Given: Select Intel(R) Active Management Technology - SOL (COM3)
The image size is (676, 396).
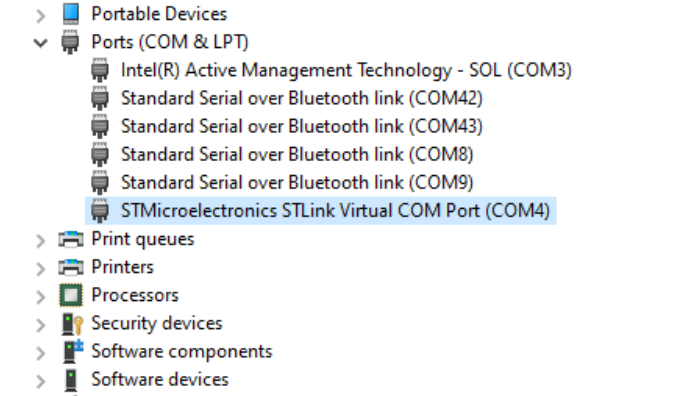Looking at the screenshot, I should click(x=346, y=70).
